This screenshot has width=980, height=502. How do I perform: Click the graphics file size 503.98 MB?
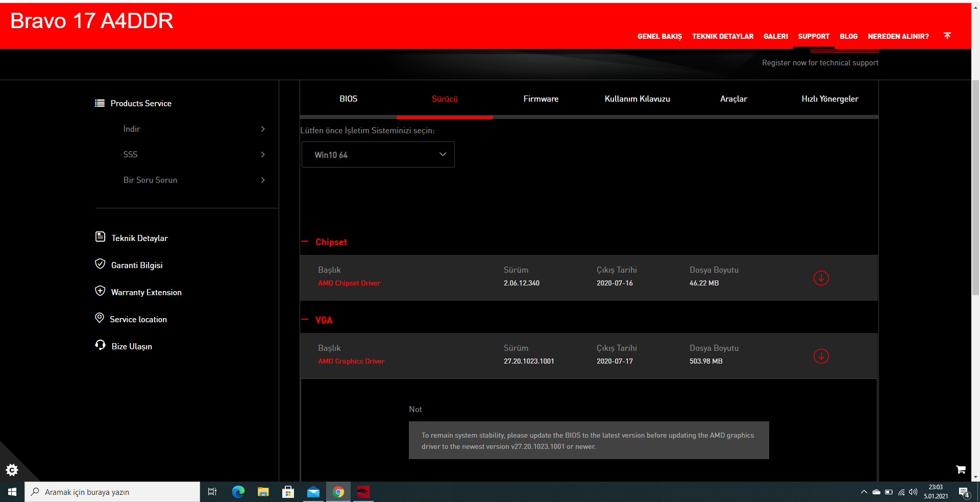706,361
